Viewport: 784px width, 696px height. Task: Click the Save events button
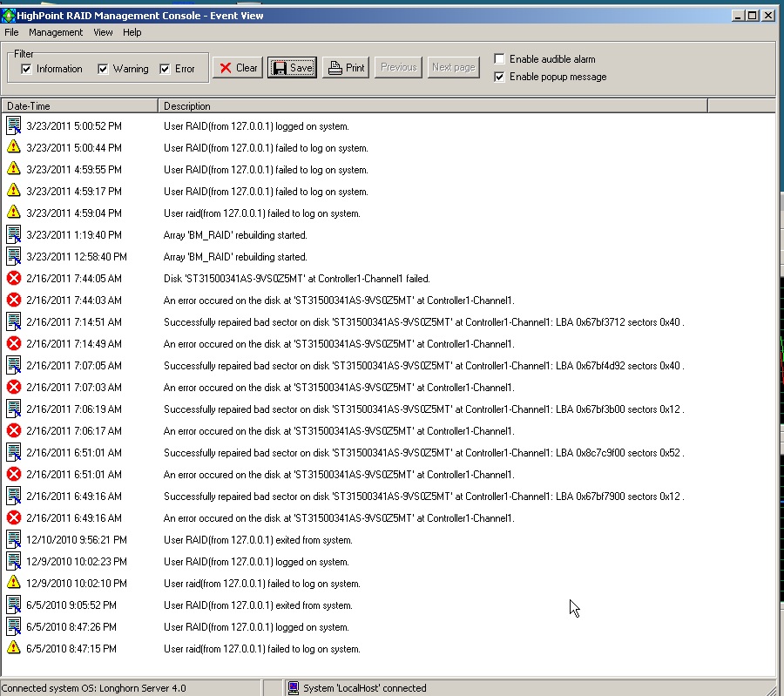point(292,67)
